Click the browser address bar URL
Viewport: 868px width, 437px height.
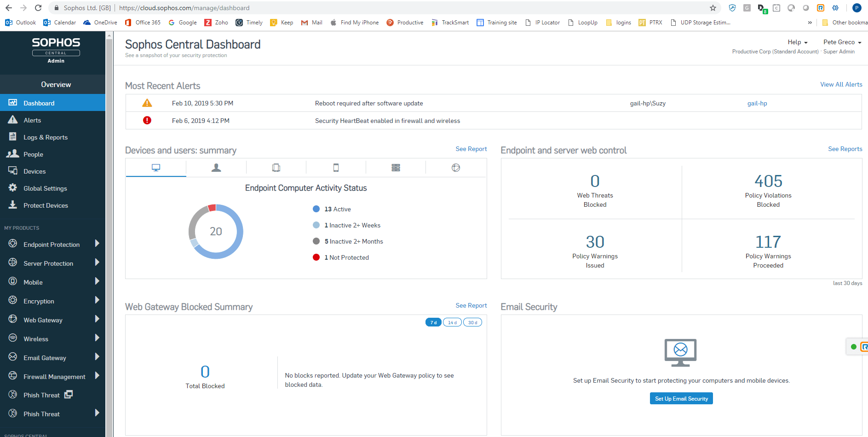[184, 8]
